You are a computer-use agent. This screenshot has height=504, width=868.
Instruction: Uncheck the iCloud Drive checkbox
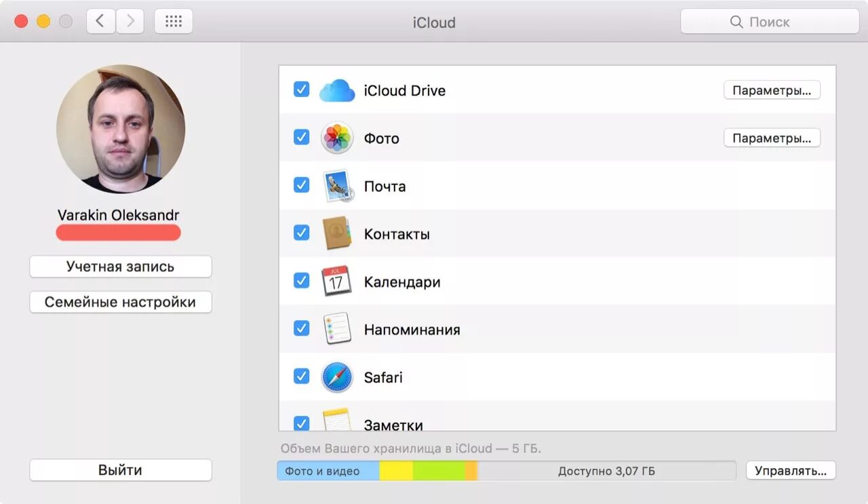click(x=302, y=90)
